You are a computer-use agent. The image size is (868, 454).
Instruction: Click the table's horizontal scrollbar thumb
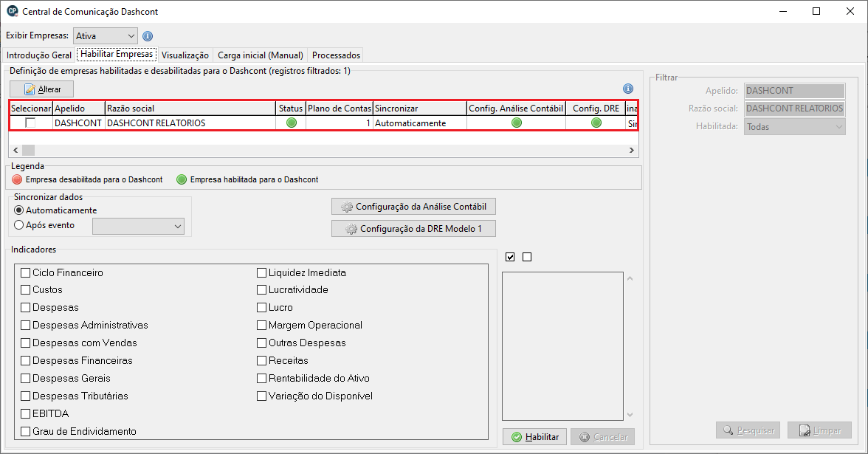click(28, 150)
